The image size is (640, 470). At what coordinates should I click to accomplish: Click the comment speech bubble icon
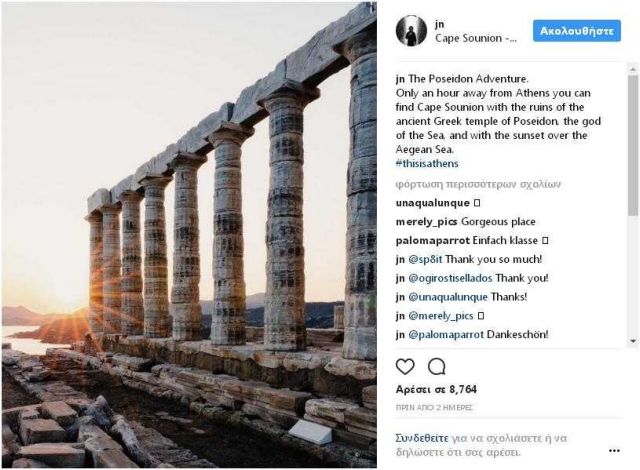click(437, 366)
